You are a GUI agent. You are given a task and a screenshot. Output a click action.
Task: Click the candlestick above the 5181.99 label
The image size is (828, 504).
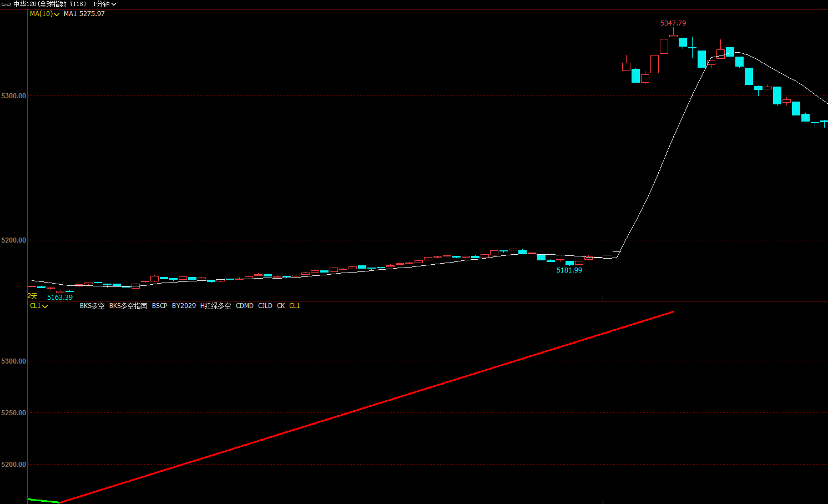click(570, 263)
